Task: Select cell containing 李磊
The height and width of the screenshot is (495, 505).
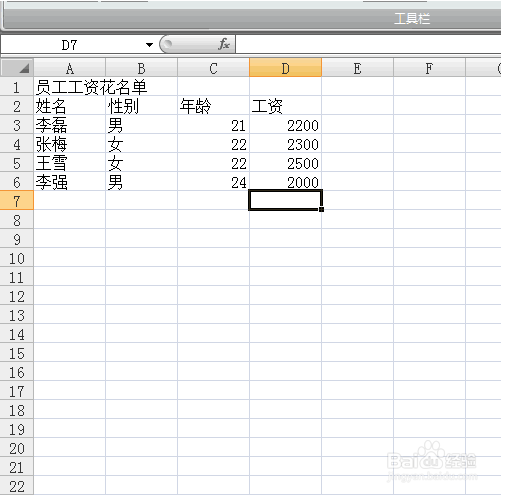Action: [x=70, y=125]
